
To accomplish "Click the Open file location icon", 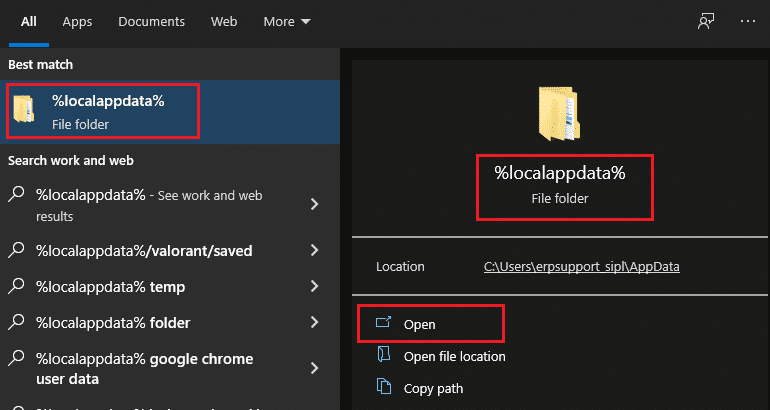I will [384, 355].
